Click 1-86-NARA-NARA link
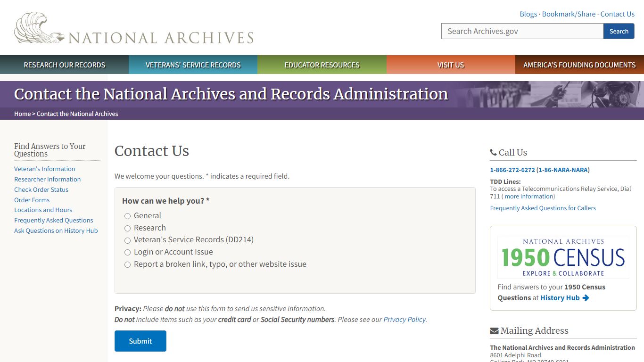The height and width of the screenshot is (362, 644). [x=563, y=170]
